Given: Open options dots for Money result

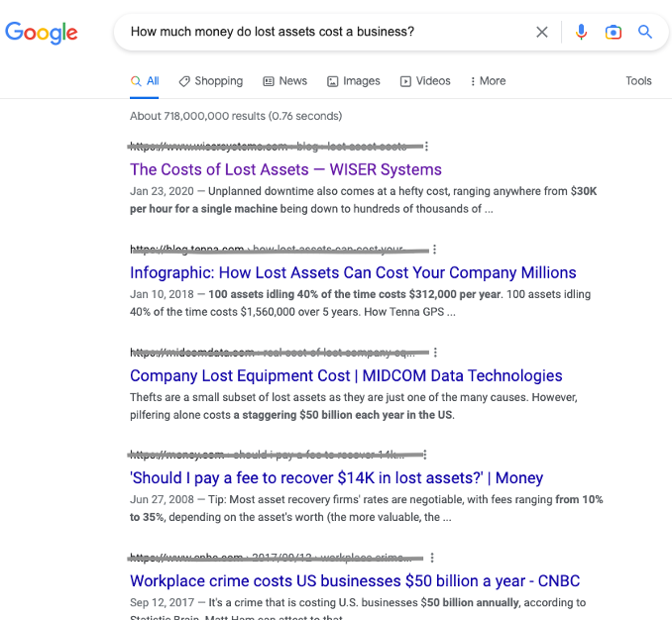Looking at the screenshot, I should pos(427,456).
